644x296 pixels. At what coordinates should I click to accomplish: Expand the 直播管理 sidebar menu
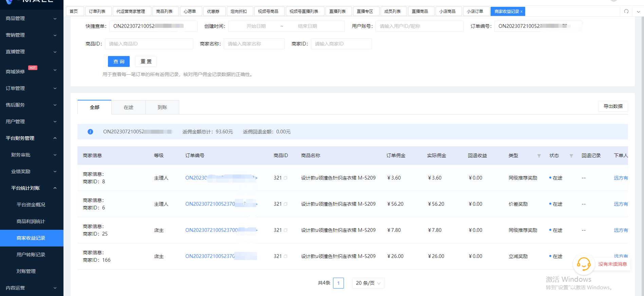pos(32,52)
